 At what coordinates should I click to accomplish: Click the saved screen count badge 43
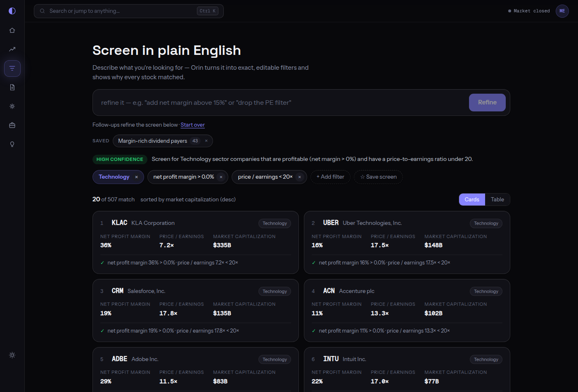[195, 141]
